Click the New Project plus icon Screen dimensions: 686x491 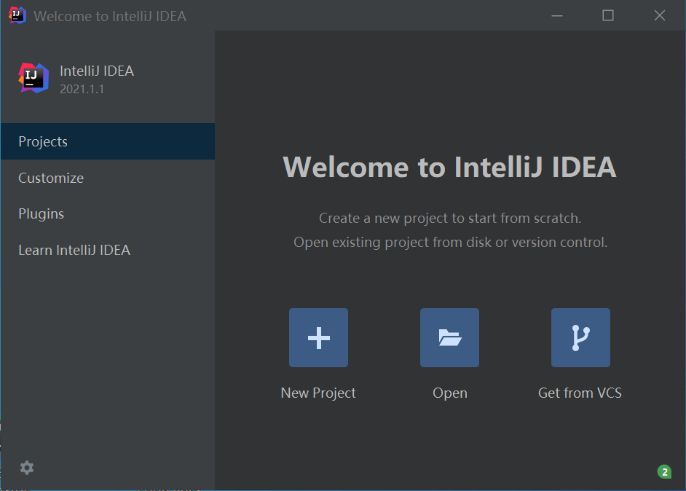point(318,337)
